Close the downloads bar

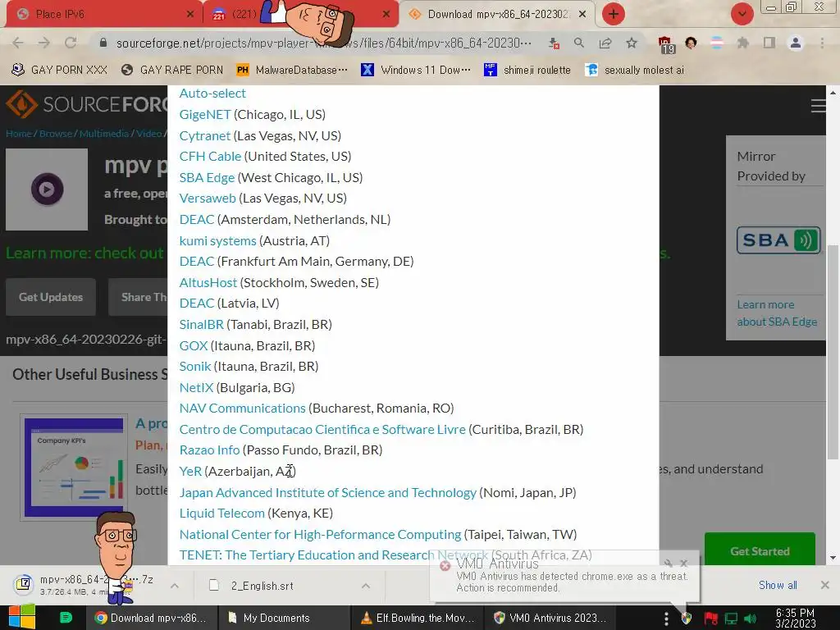(x=825, y=585)
